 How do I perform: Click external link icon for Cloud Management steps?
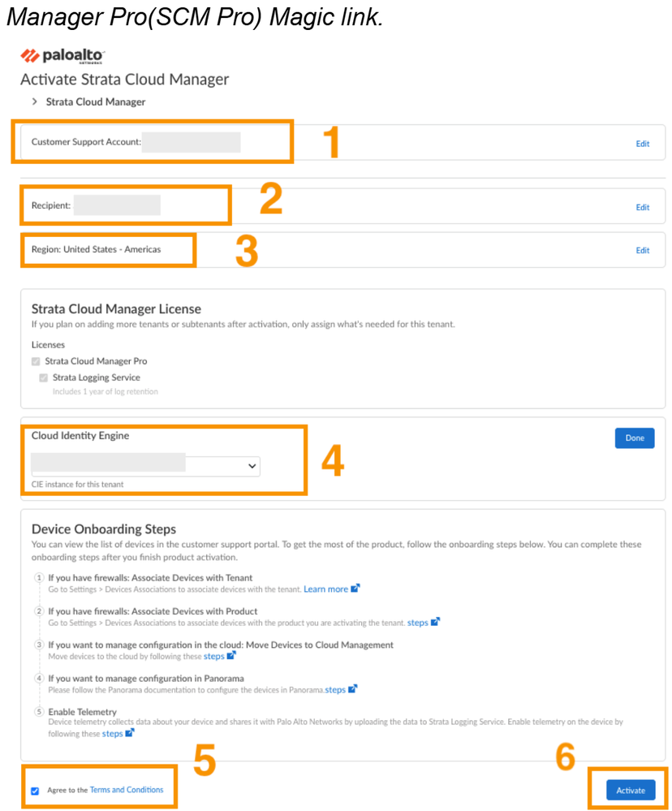pos(231,656)
